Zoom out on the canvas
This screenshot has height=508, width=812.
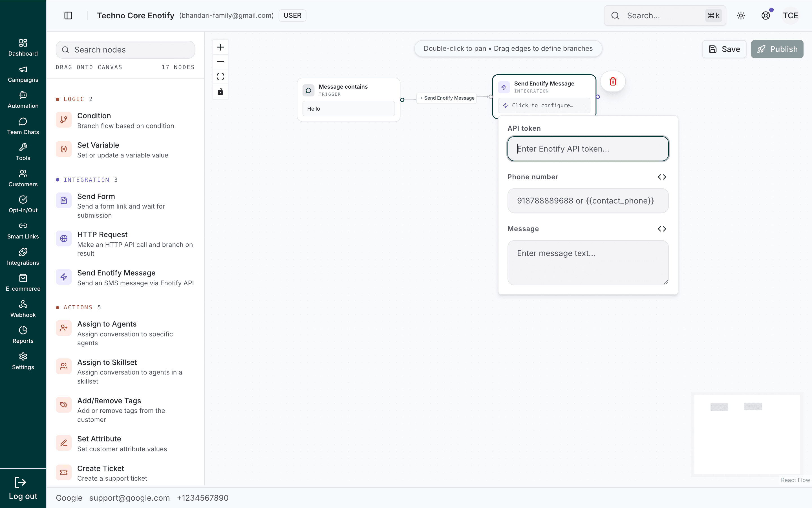[220, 62]
